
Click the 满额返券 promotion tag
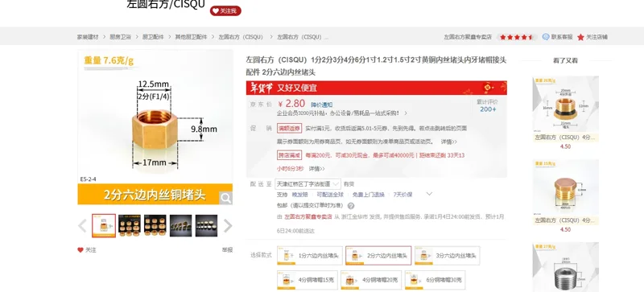(x=289, y=128)
